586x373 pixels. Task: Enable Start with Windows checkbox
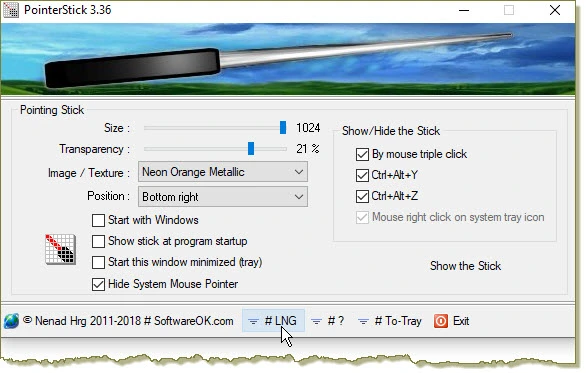(98, 220)
